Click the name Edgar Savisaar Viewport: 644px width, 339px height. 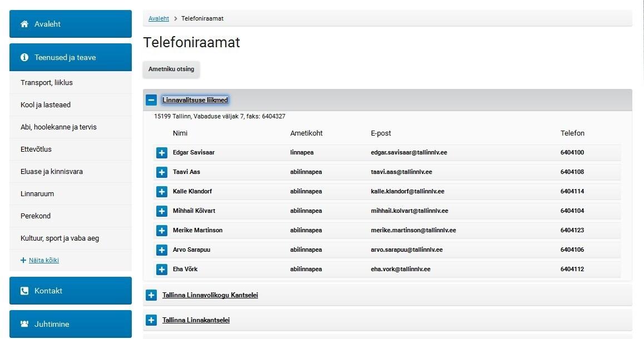[x=194, y=152]
